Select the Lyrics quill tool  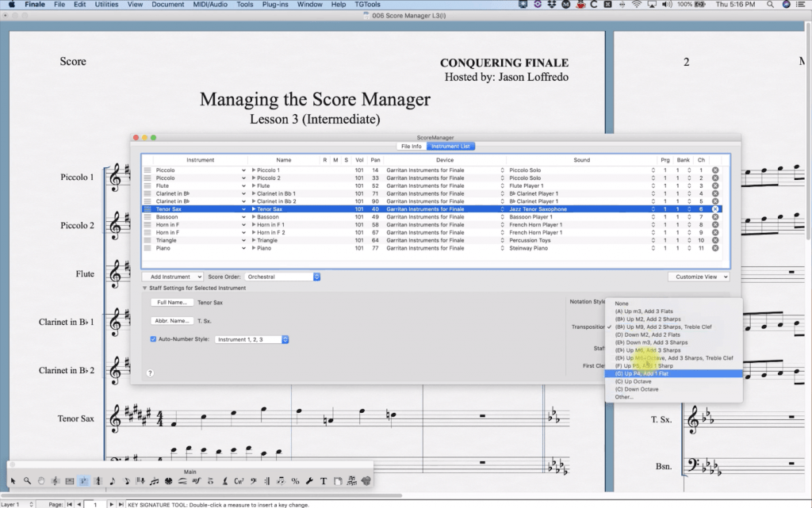coord(224,480)
